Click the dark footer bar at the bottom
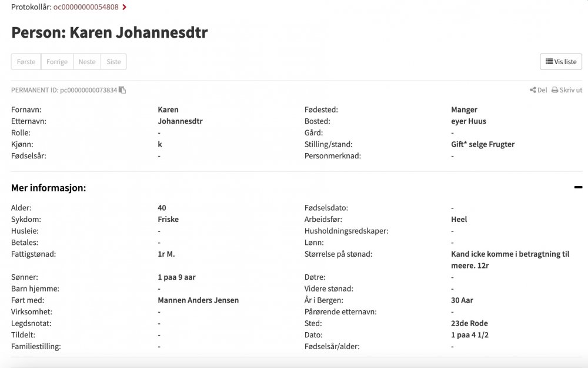Image resolution: width=588 pixels, height=368 pixels. click(294, 365)
